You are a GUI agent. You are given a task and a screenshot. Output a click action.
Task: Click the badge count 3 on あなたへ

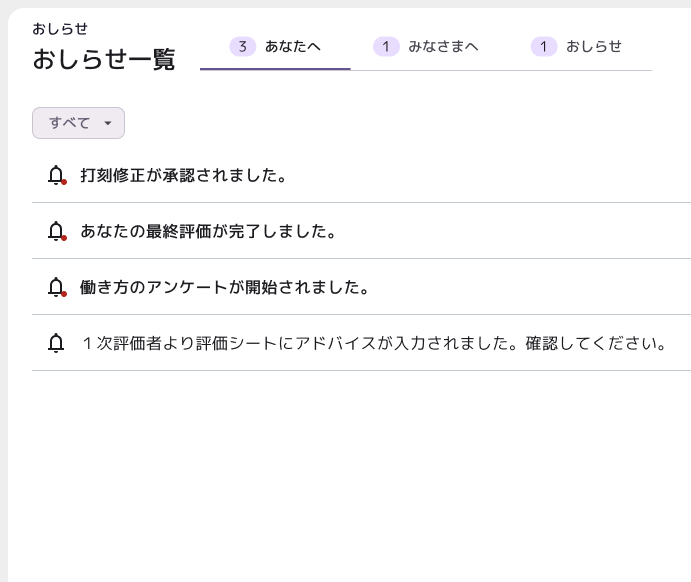point(242,47)
